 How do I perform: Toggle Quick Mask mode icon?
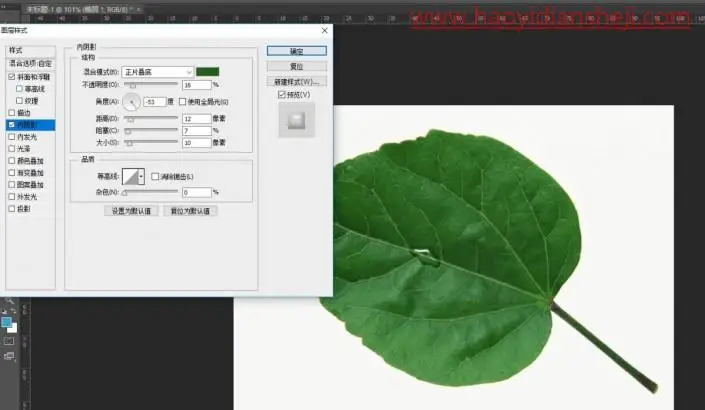click(x=9, y=341)
